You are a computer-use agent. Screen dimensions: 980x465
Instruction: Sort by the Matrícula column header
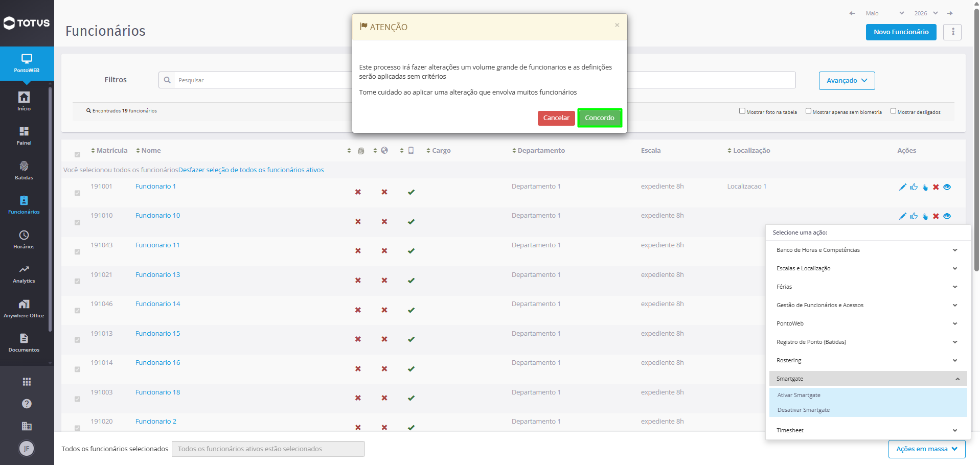pyautogui.click(x=109, y=151)
